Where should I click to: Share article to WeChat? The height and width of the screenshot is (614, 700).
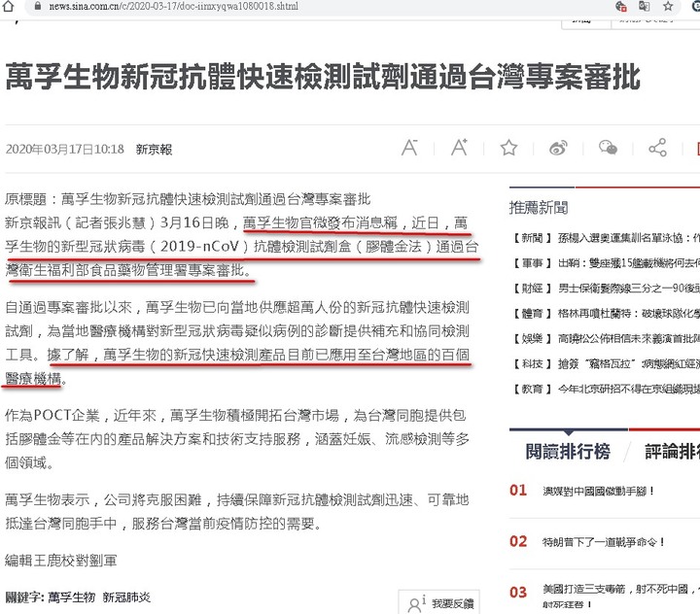click(608, 148)
